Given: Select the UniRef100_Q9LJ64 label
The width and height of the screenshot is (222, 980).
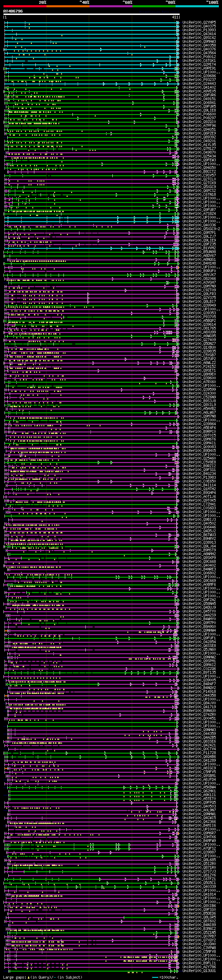Looking at the screenshot, I should tap(199, 546).
